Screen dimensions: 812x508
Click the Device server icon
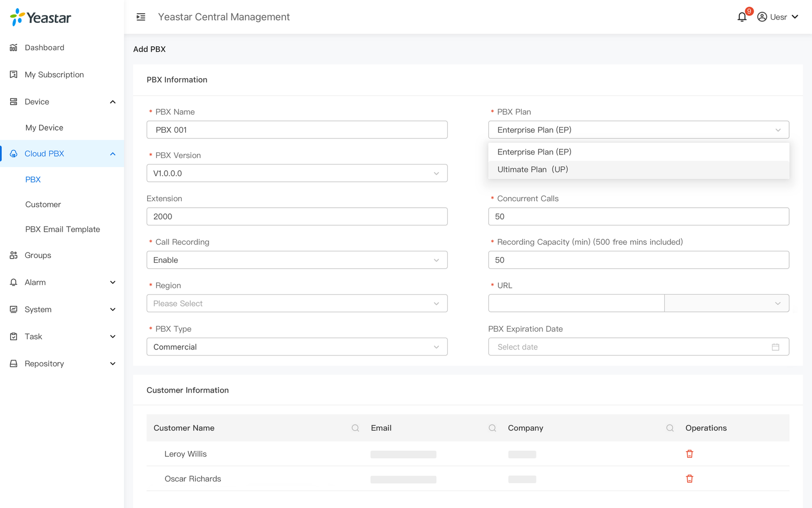[14, 102]
